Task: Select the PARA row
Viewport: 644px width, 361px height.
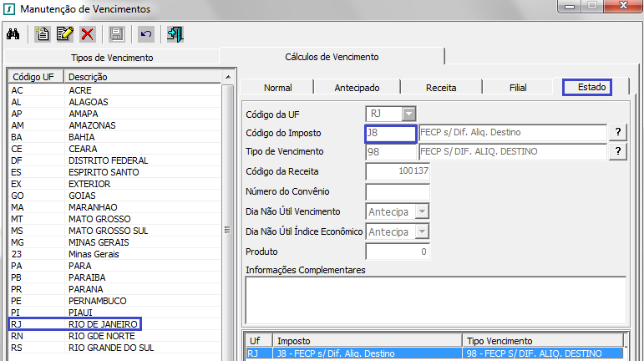Action: click(114, 266)
